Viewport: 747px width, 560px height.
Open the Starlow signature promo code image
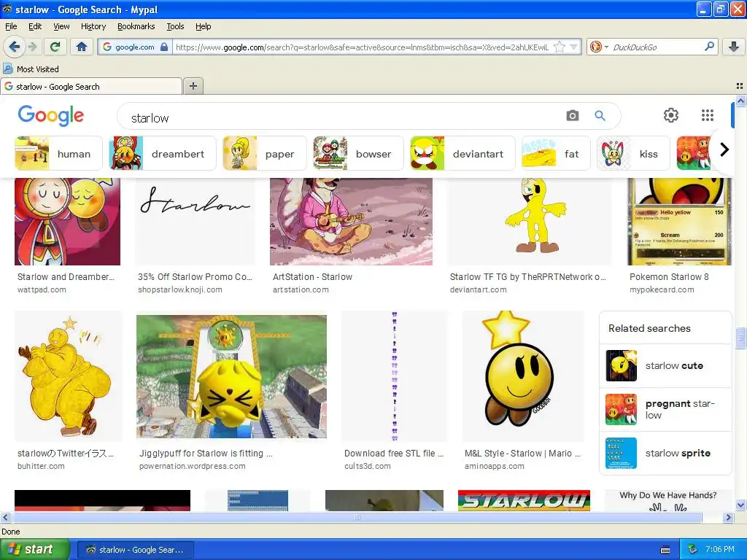(195, 222)
